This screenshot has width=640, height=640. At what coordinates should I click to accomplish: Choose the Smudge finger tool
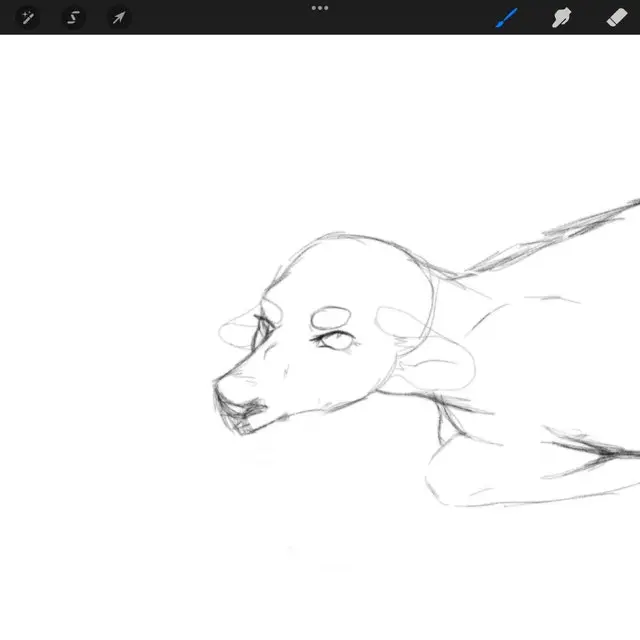562,18
